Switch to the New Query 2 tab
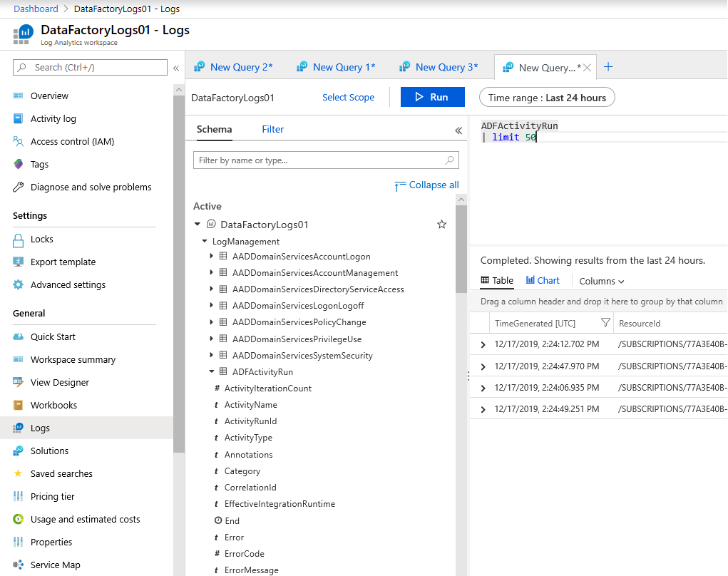The image size is (728, 576). (x=240, y=67)
